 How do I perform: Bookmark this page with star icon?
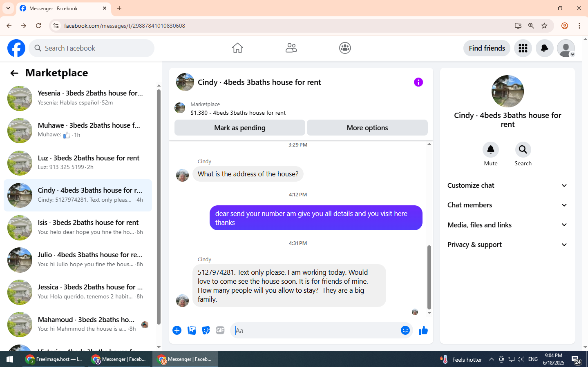coord(544,26)
